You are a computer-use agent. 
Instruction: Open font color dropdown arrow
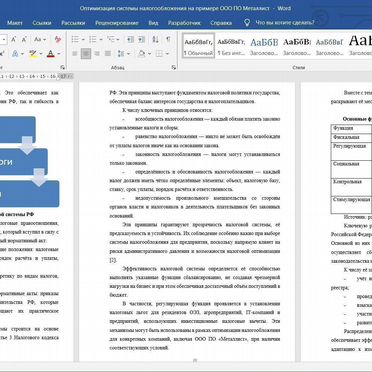click(x=58, y=54)
